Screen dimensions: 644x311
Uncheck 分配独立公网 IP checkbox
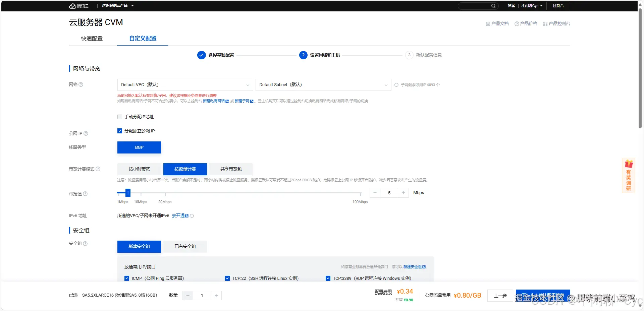pos(120,131)
